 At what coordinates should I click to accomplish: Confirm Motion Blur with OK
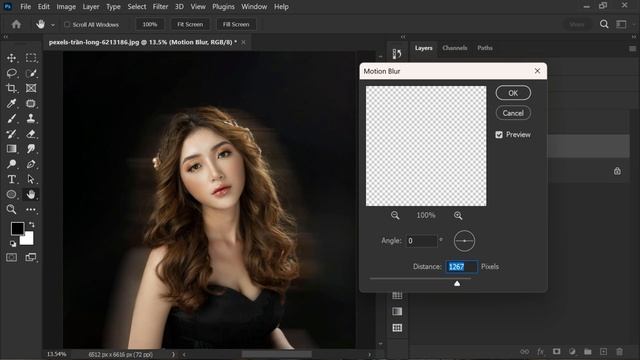(513, 93)
